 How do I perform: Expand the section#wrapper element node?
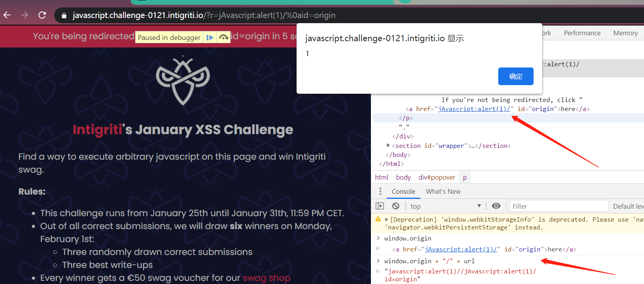click(x=388, y=146)
